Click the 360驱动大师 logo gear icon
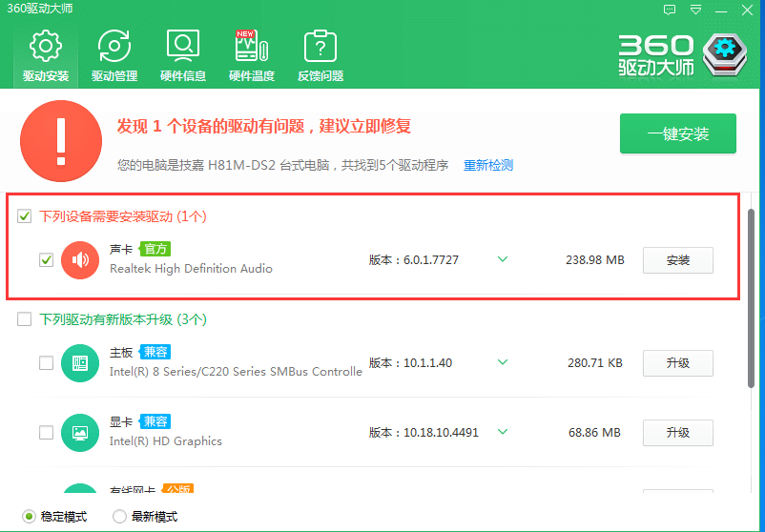This screenshot has height=532, width=765. [x=725, y=54]
